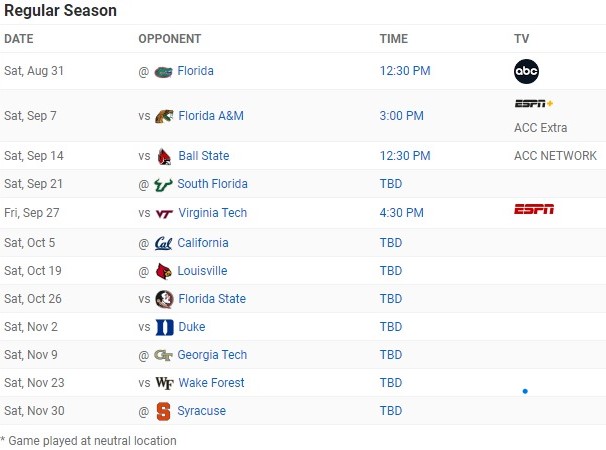Click the ESPN+ logo for Florida A&M game
The width and height of the screenshot is (606, 450).
coord(534,103)
